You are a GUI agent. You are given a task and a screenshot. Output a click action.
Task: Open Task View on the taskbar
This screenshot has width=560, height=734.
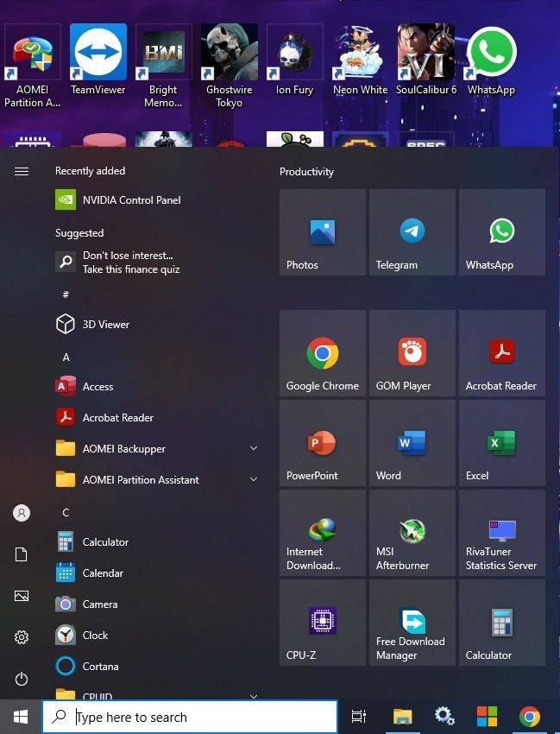point(359,717)
